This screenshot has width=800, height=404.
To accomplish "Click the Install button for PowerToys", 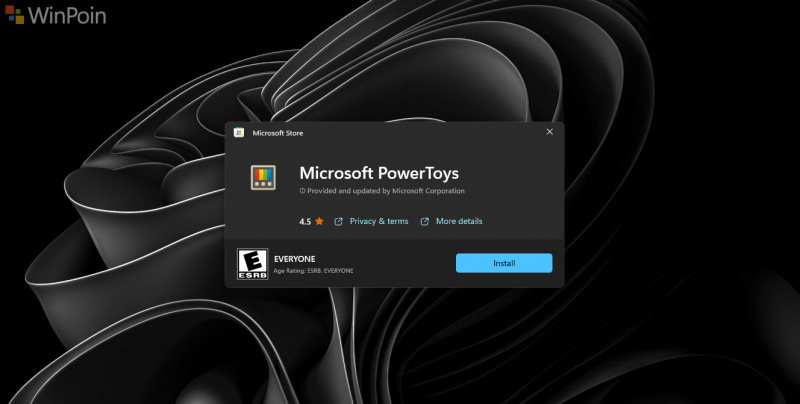I will 504,263.
